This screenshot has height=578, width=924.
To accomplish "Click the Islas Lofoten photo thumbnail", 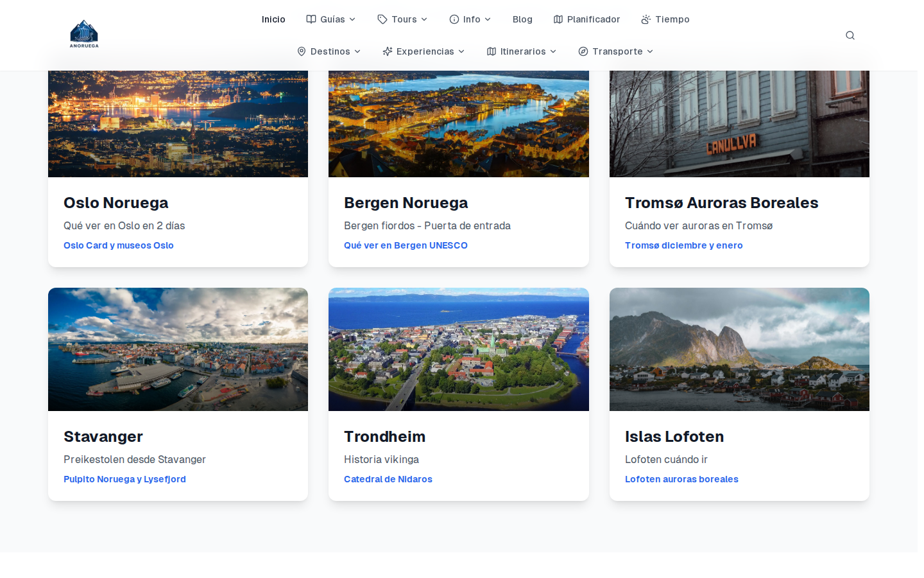I will pyautogui.click(x=739, y=349).
